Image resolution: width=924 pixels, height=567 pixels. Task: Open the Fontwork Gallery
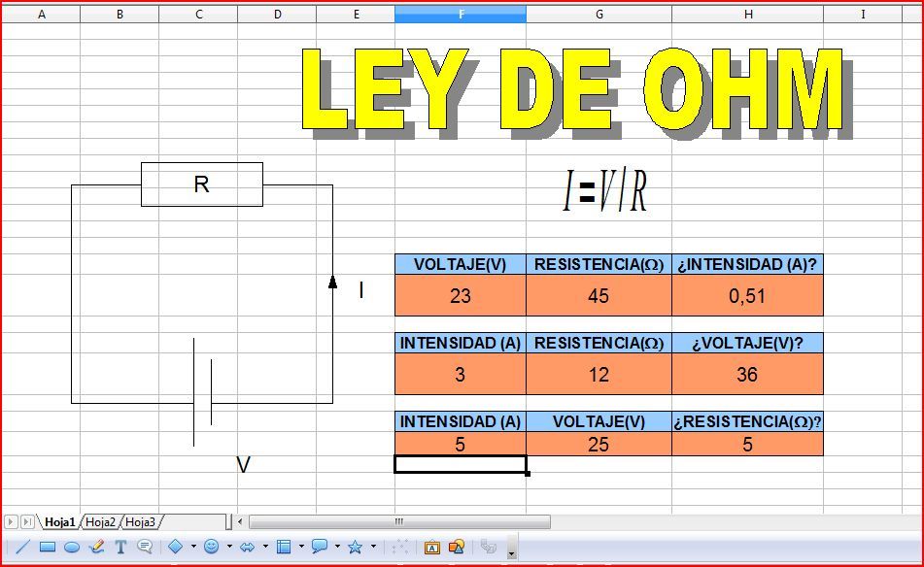433,547
